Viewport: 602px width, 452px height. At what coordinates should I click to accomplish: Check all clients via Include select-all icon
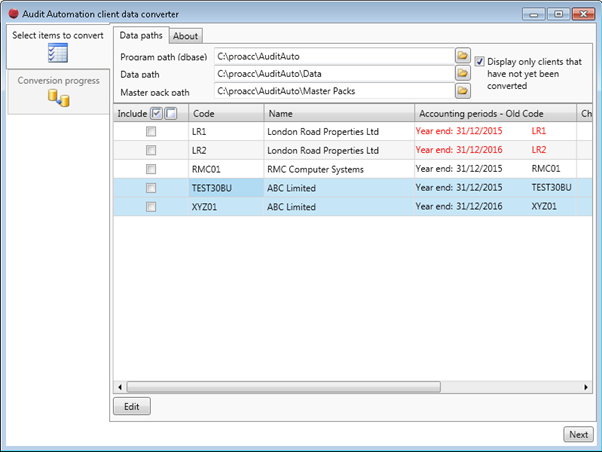click(x=156, y=113)
